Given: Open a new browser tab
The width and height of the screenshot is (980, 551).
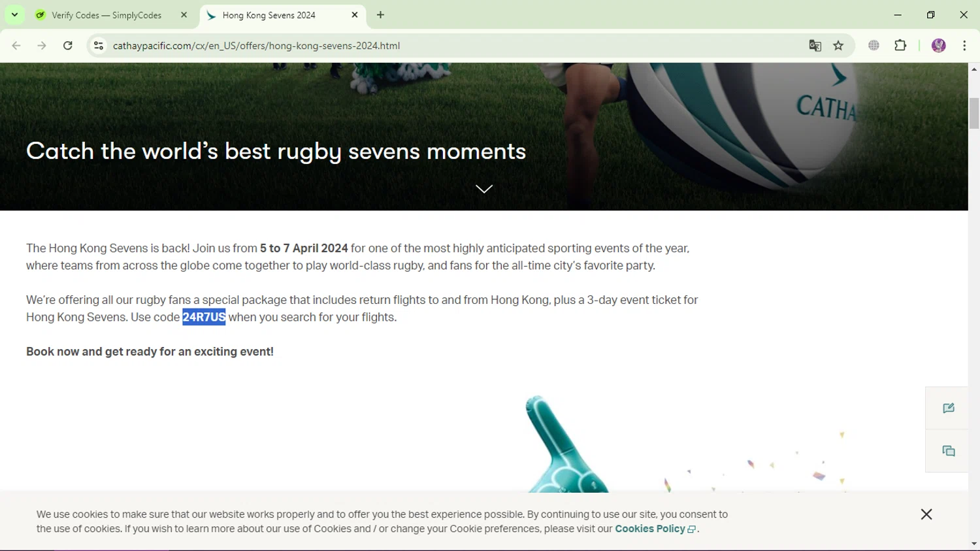Looking at the screenshot, I should [x=381, y=15].
